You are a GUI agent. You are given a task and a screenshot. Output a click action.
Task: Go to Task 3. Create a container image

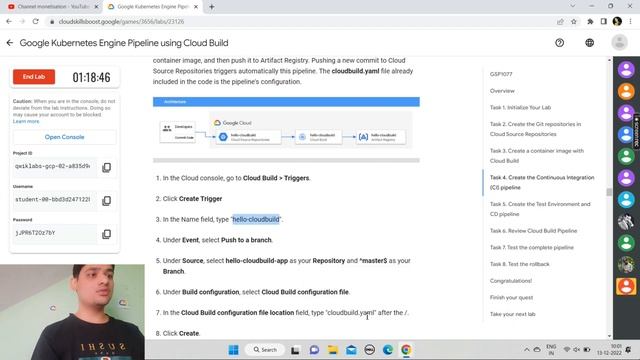coord(537,156)
